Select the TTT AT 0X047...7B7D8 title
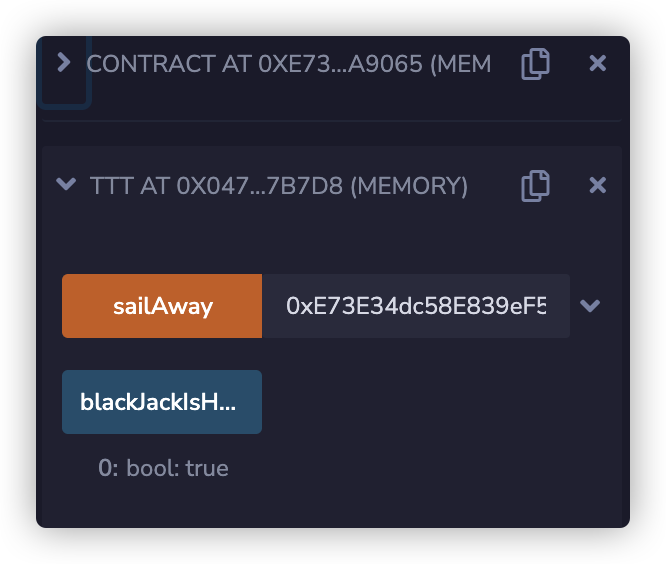This screenshot has height=564, width=666. (279, 185)
